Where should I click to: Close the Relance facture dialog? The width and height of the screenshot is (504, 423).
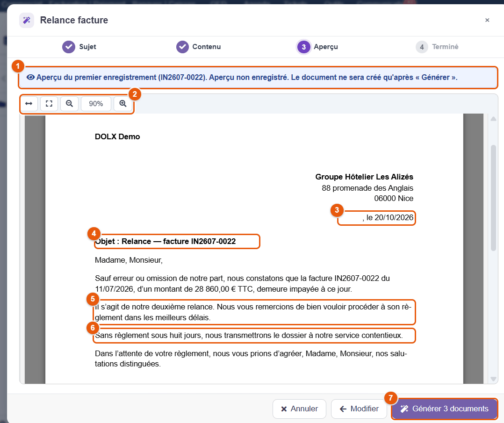[487, 20]
